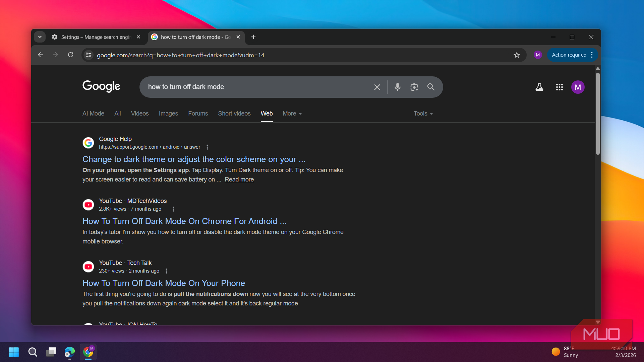View site information icon in address bar
Screen dimensions: 644x362
coord(89,55)
